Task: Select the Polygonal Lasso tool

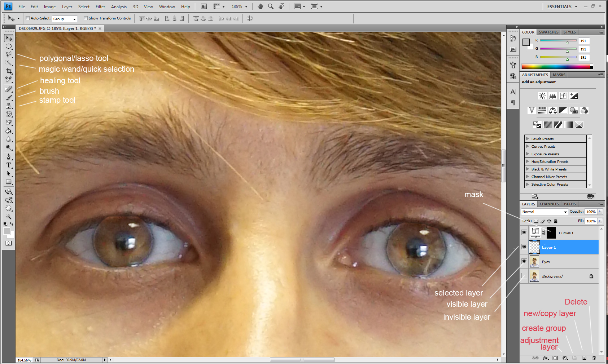Action: tap(9, 54)
